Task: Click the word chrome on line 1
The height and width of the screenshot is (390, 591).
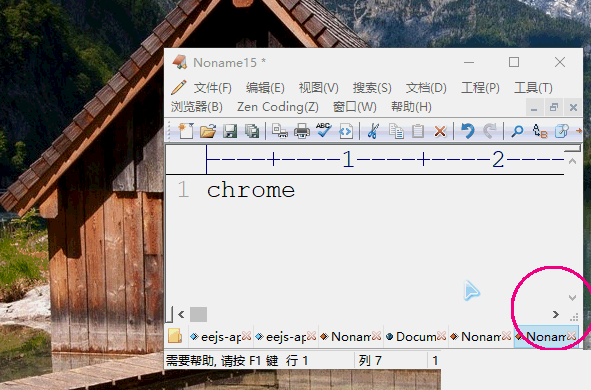Action: pyautogui.click(x=251, y=190)
